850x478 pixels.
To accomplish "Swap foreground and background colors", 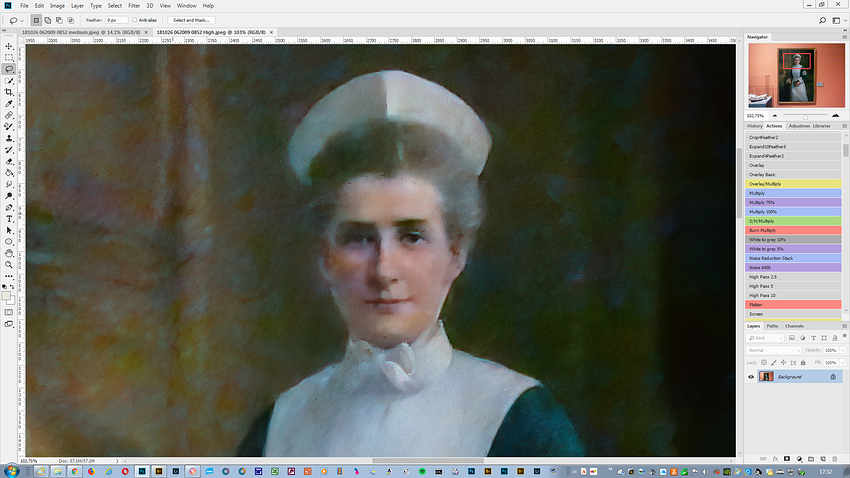I will [x=12, y=287].
